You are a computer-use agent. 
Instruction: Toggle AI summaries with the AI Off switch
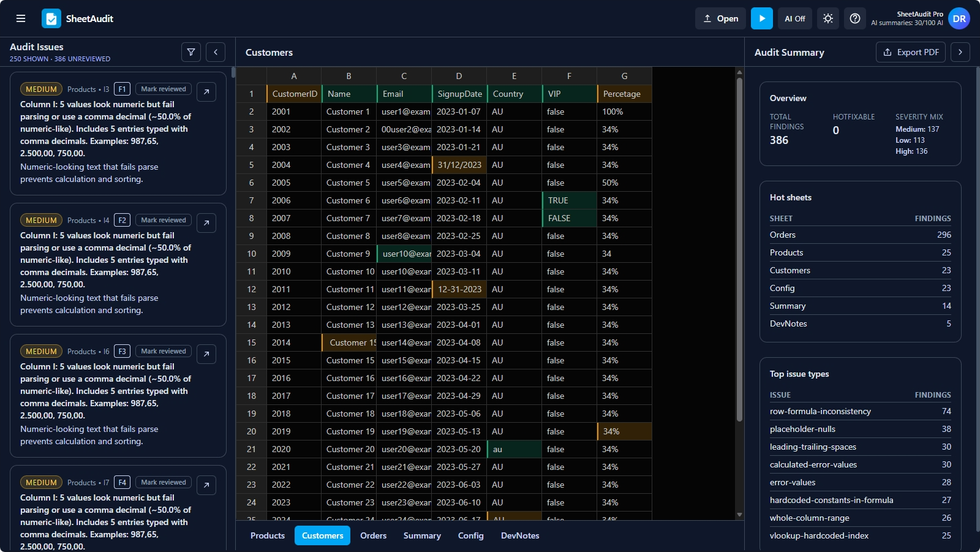point(794,18)
